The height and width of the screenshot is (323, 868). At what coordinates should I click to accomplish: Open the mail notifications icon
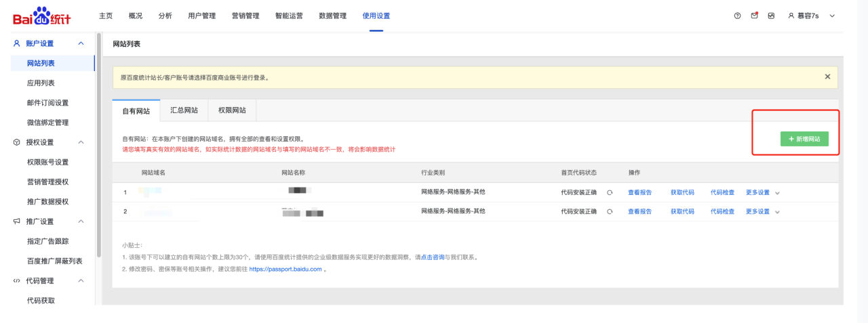(754, 16)
